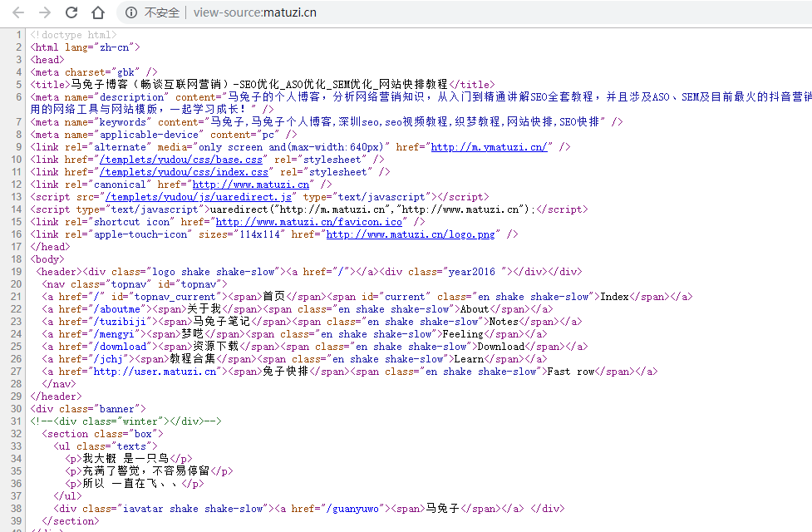The height and width of the screenshot is (532, 812).
Task: Click the closing </nav> tag
Action: pos(59,384)
